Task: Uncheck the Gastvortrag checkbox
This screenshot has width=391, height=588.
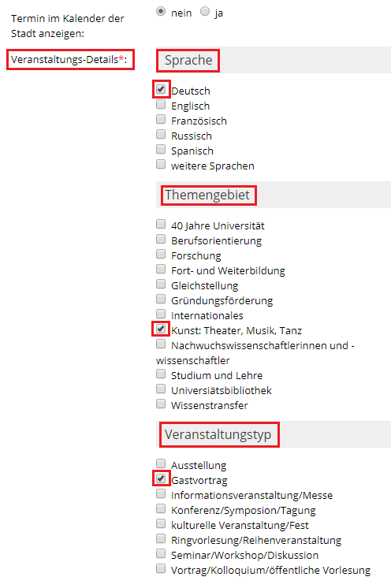Action: [x=161, y=478]
